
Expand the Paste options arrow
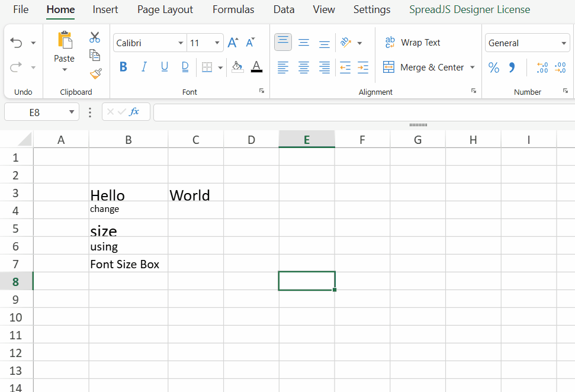65,70
